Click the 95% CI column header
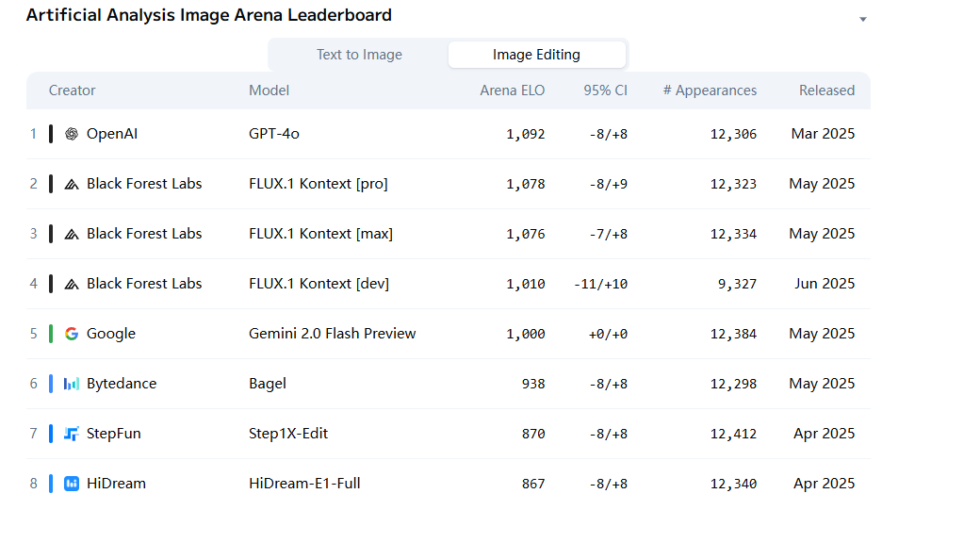Viewport: 980px width, 543px height. (605, 90)
